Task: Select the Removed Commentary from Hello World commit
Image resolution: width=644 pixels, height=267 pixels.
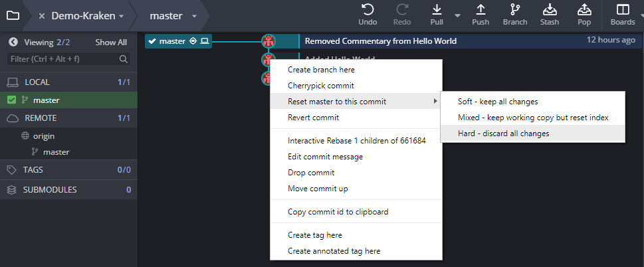Action: tap(381, 41)
